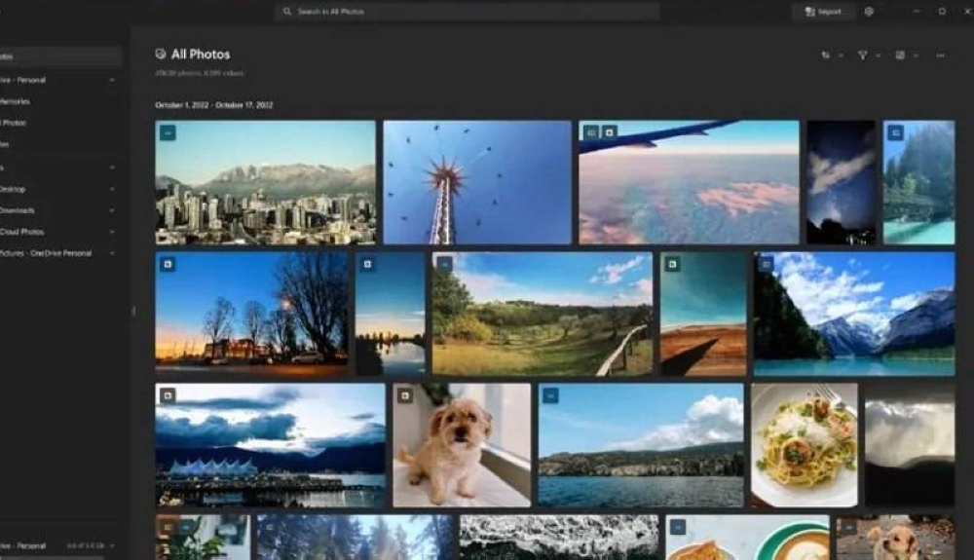974x560 pixels.
Task: Click the badge icon on the dog photo
Action: click(405, 395)
